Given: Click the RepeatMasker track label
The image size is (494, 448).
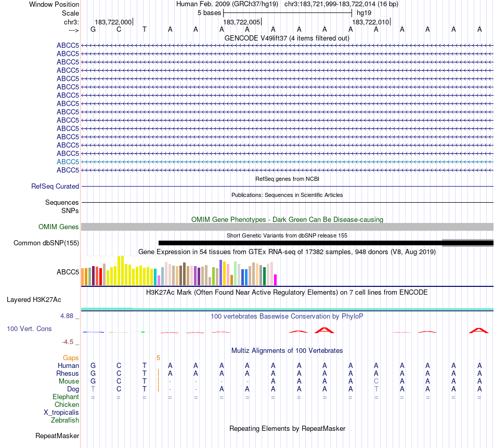Looking at the screenshot, I should 57,436.
